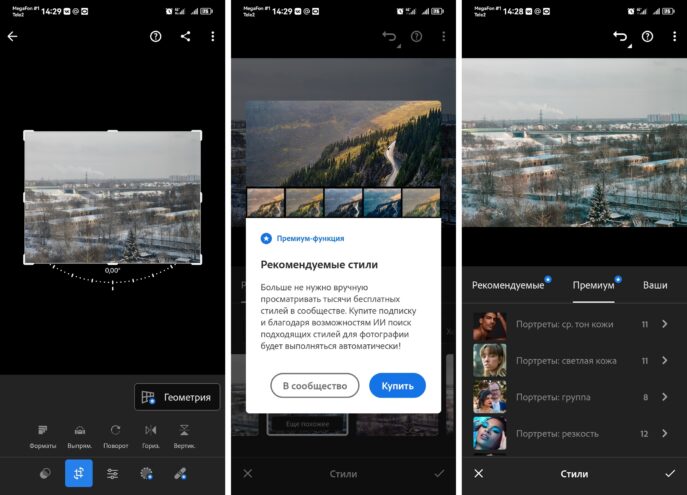Screen dimensions: 687x495
Task: Tap the back arrow in crop editor
Action: 13,36
